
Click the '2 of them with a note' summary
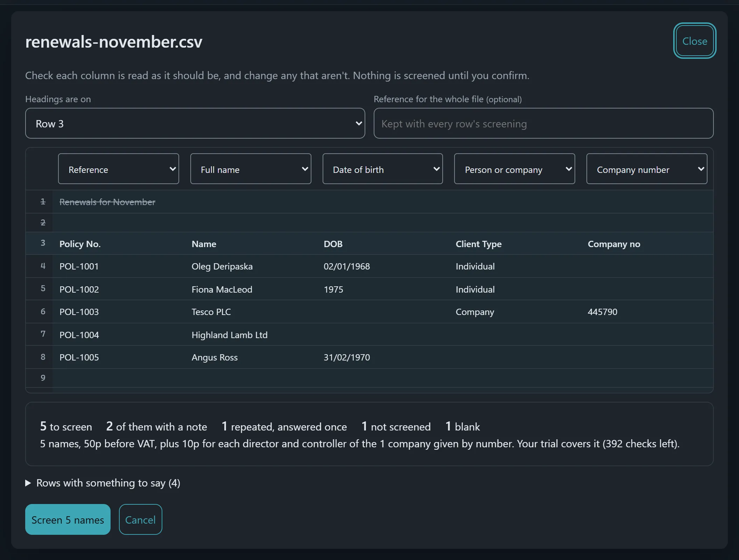156,426
